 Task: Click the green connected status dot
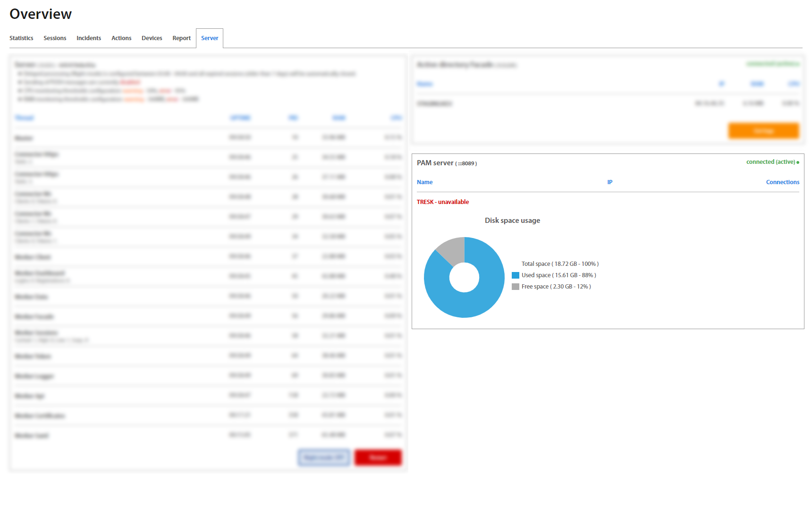[x=798, y=162]
